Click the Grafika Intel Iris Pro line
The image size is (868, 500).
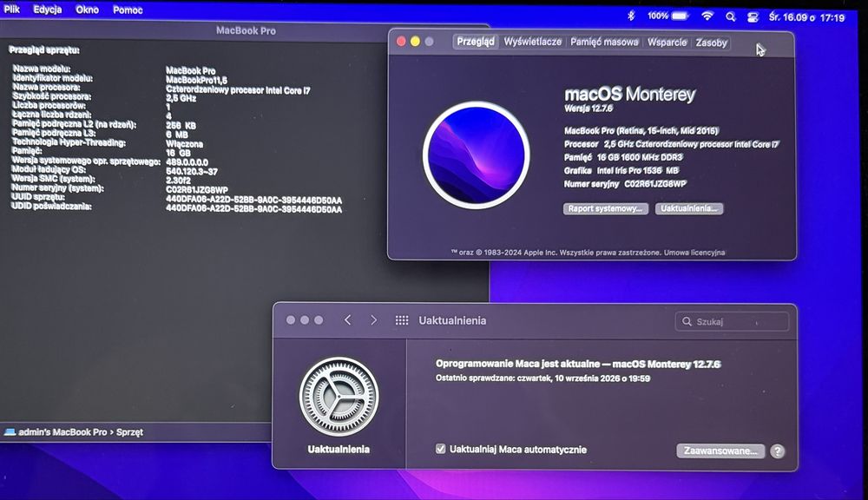[x=621, y=170]
